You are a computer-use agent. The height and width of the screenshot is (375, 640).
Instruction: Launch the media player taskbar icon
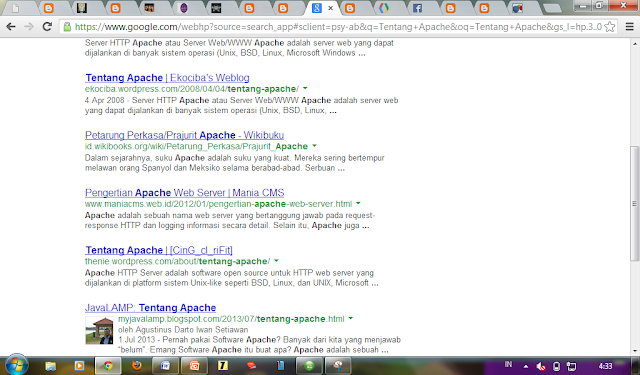coord(79,366)
